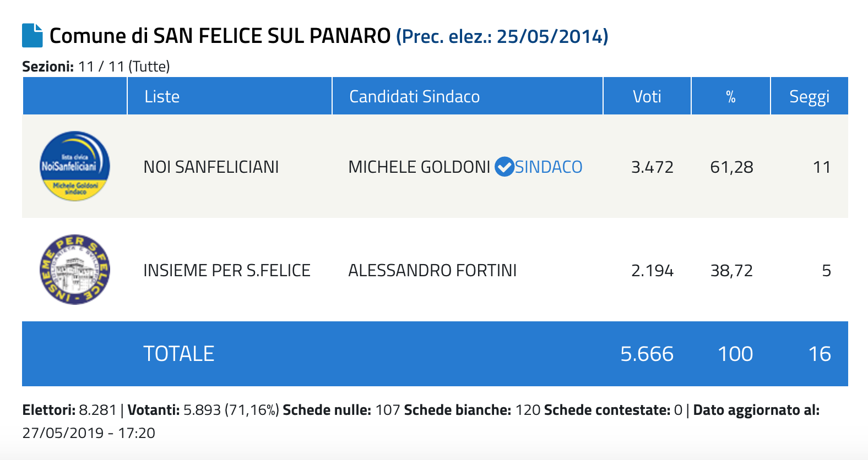The height and width of the screenshot is (460, 868).
Task: Click the Comune di SAN FELICE SUL PANARO heading
Action: (220, 36)
